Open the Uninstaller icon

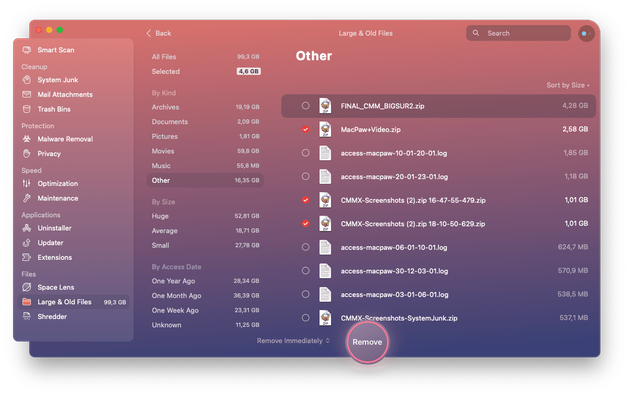point(27,228)
